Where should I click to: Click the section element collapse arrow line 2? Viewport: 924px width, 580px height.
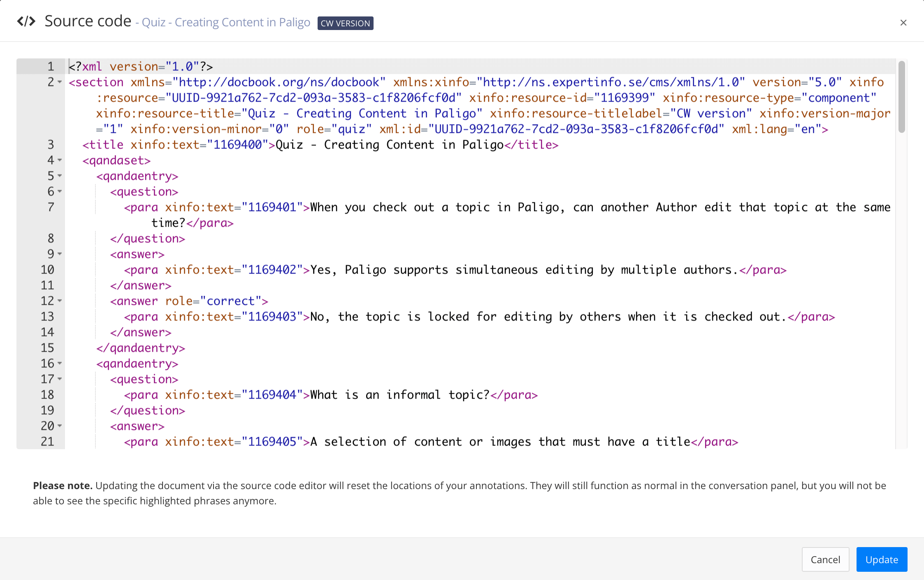(60, 81)
